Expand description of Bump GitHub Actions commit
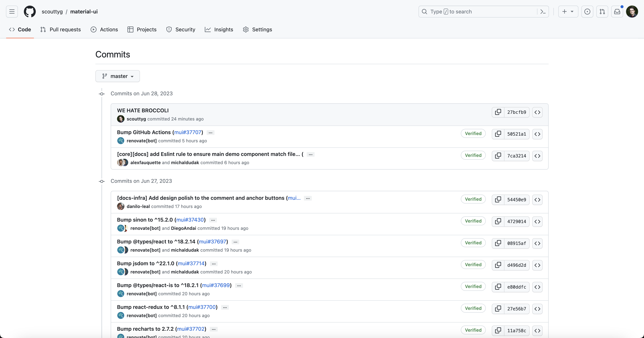The width and height of the screenshot is (644, 338). pos(211,133)
